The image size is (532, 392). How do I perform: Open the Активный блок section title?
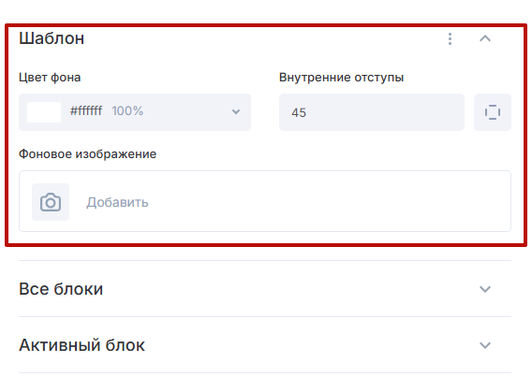click(82, 345)
